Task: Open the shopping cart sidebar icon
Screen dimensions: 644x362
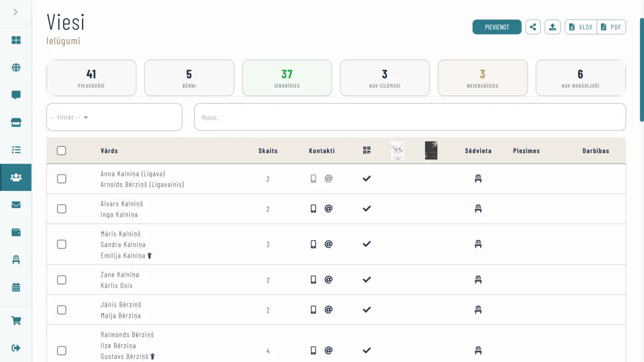Action: 16,321
